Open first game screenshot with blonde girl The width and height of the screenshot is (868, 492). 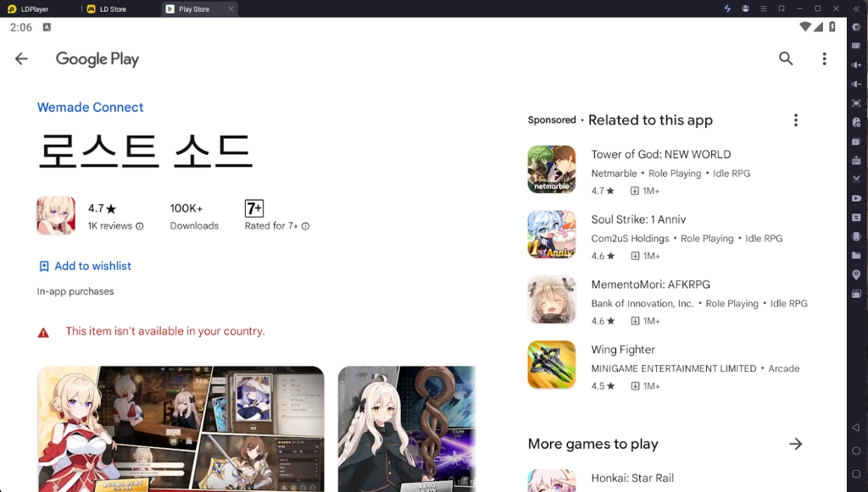click(x=181, y=429)
